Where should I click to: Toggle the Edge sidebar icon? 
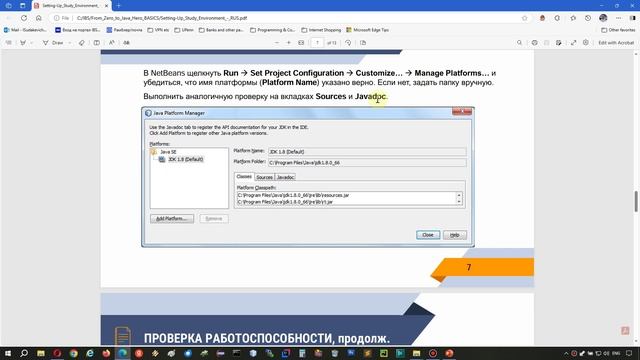[633, 18]
